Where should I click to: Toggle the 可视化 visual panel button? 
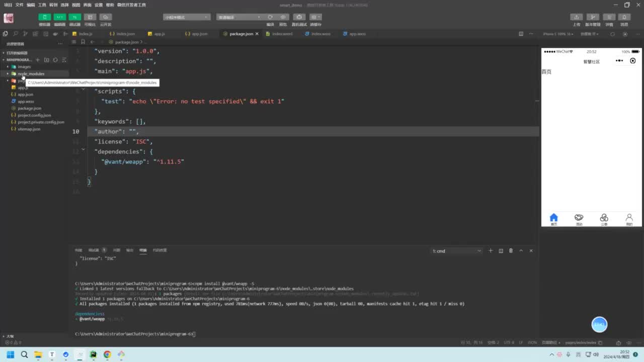[x=90, y=17]
